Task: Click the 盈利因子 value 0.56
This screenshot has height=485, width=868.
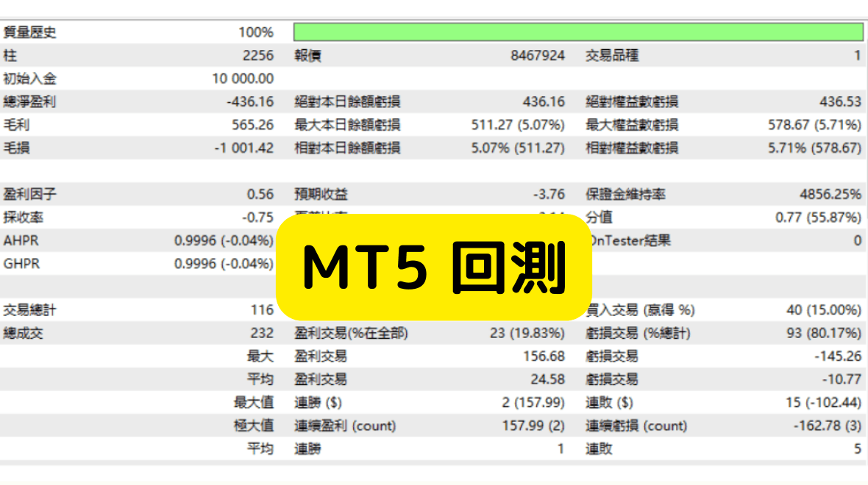Action: [260, 195]
